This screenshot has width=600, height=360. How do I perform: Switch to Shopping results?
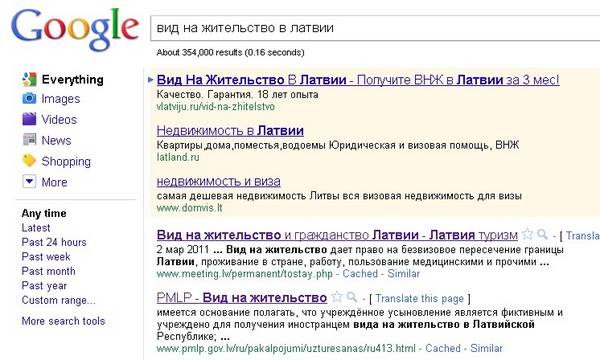[66, 161]
